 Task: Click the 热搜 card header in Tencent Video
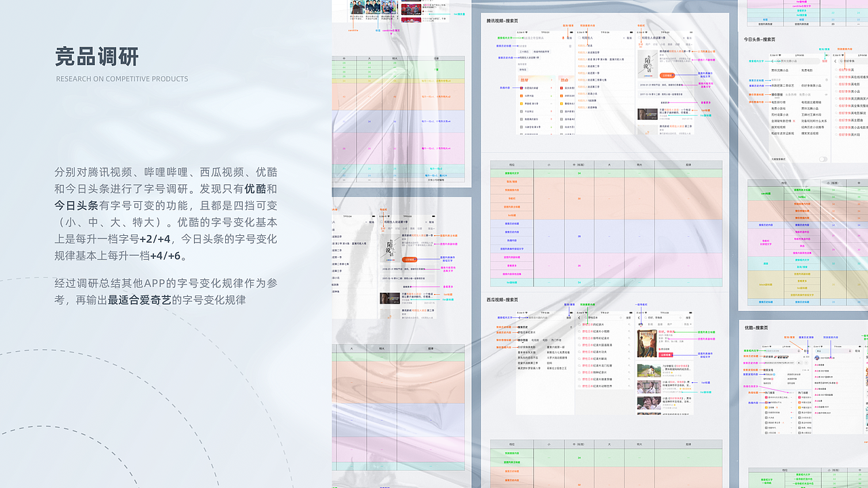point(536,80)
